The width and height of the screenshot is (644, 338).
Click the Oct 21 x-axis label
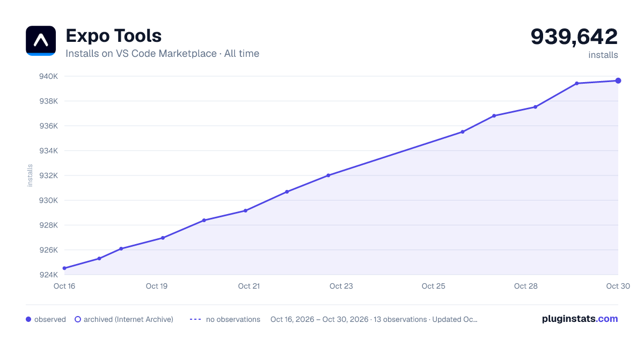point(249,286)
